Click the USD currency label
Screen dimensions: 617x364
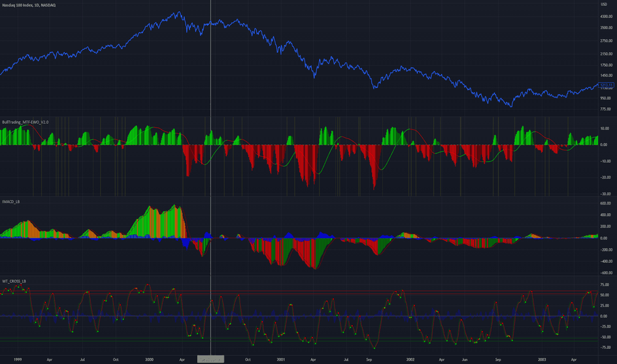point(604,4)
